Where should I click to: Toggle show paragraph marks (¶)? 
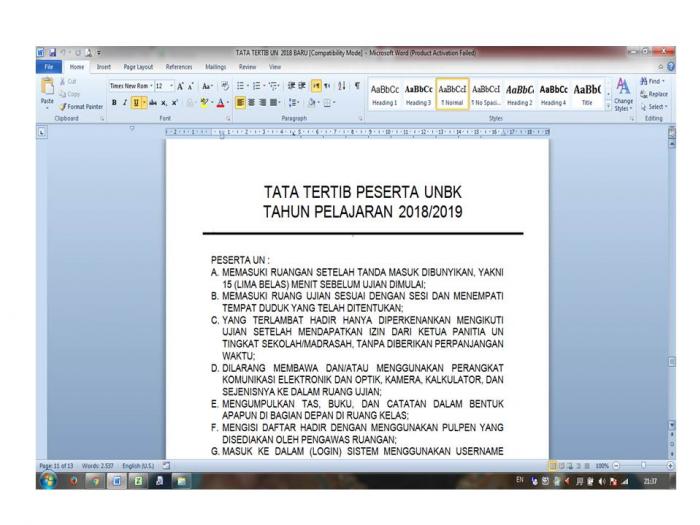pos(357,86)
